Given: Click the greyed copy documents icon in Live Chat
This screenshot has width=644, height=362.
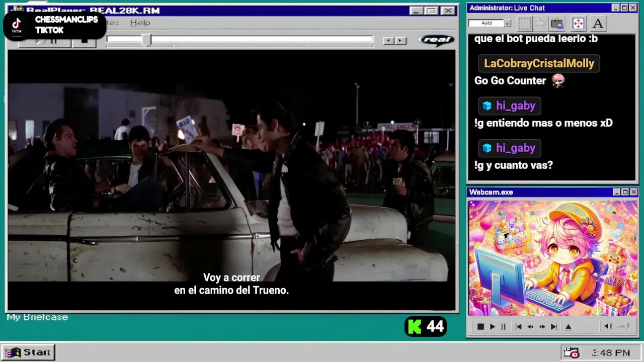Looking at the screenshot, I should pyautogui.click(x=541, y=23).
